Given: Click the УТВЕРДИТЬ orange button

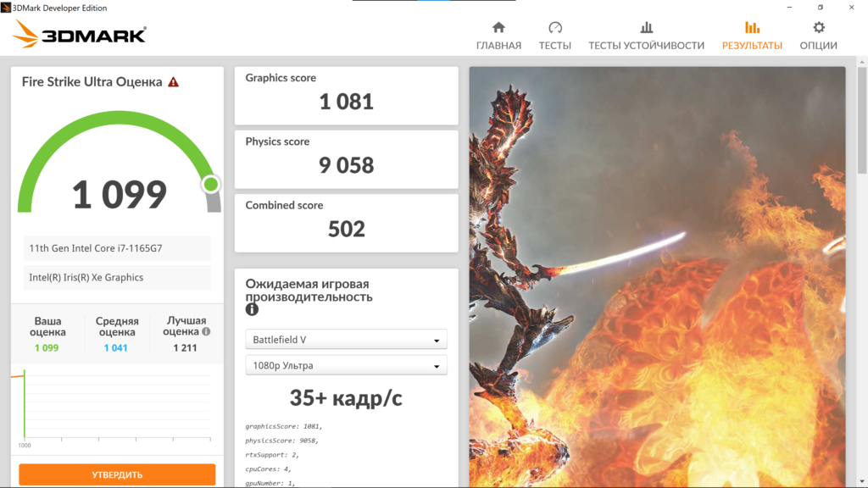Looking at the screenshot, I should click(117, 474).
